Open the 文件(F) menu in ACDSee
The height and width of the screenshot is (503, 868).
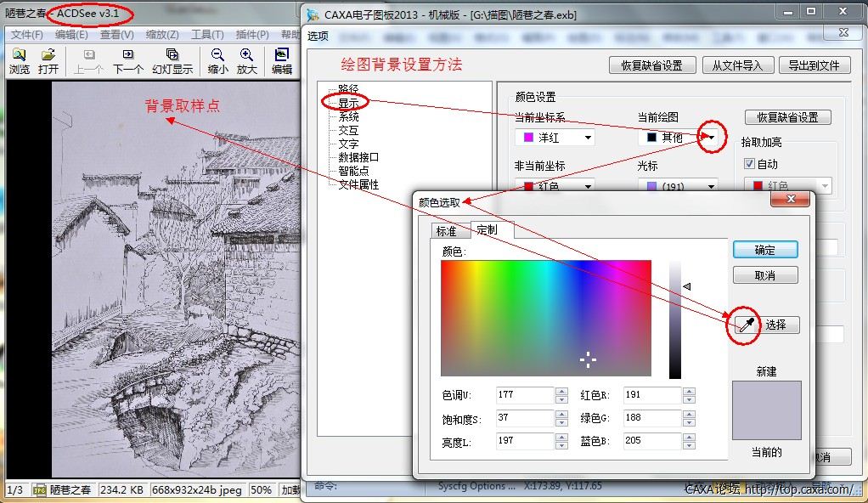26,35
